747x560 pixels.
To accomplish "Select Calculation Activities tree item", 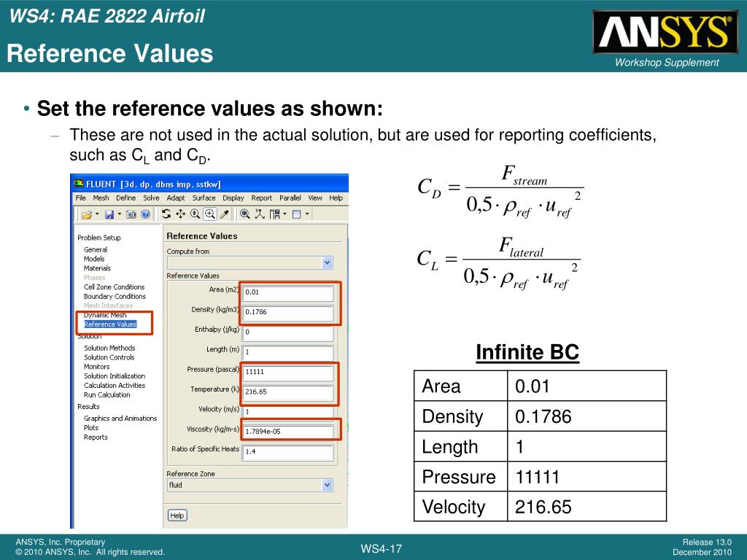I will (x=115, y=385).
